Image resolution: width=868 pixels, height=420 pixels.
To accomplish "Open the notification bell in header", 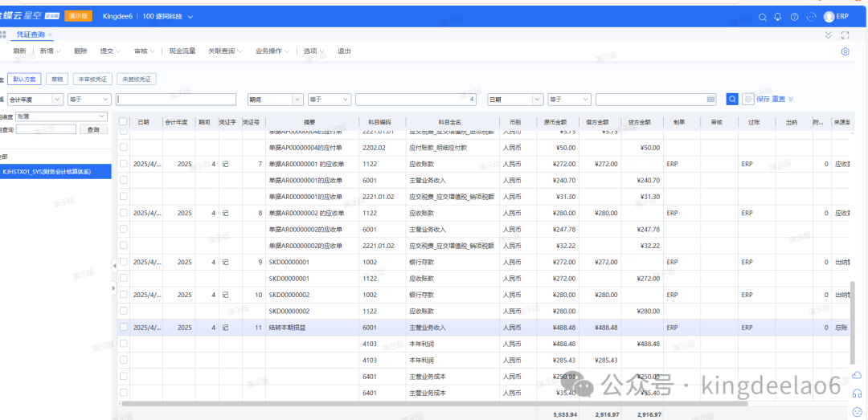I will [777, 16].
